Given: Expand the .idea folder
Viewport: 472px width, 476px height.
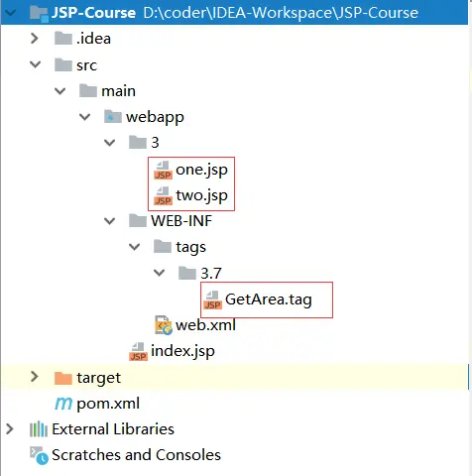Looking at the screenshot, I should tap(35, 39).
